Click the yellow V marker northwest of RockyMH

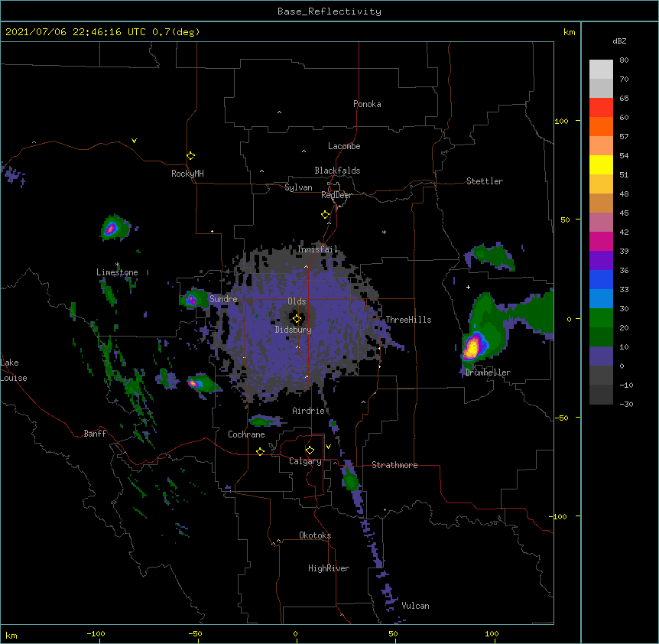(134, 141)
